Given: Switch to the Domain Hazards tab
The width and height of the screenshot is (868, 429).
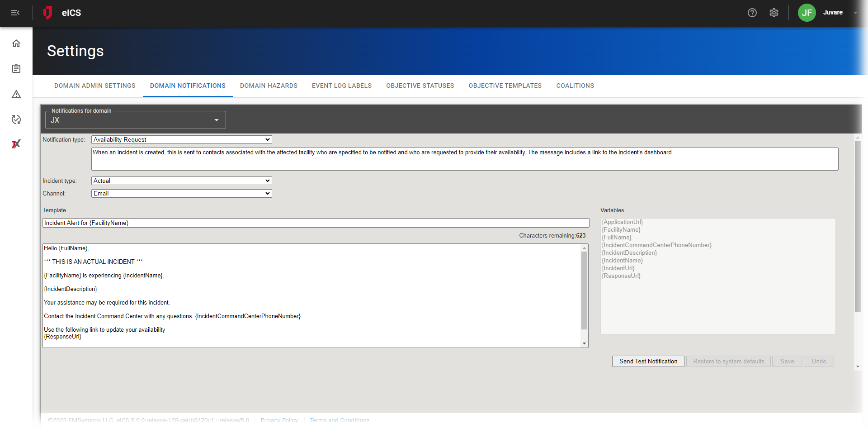Looking at the screenshot, I should [x=269, y=86].
